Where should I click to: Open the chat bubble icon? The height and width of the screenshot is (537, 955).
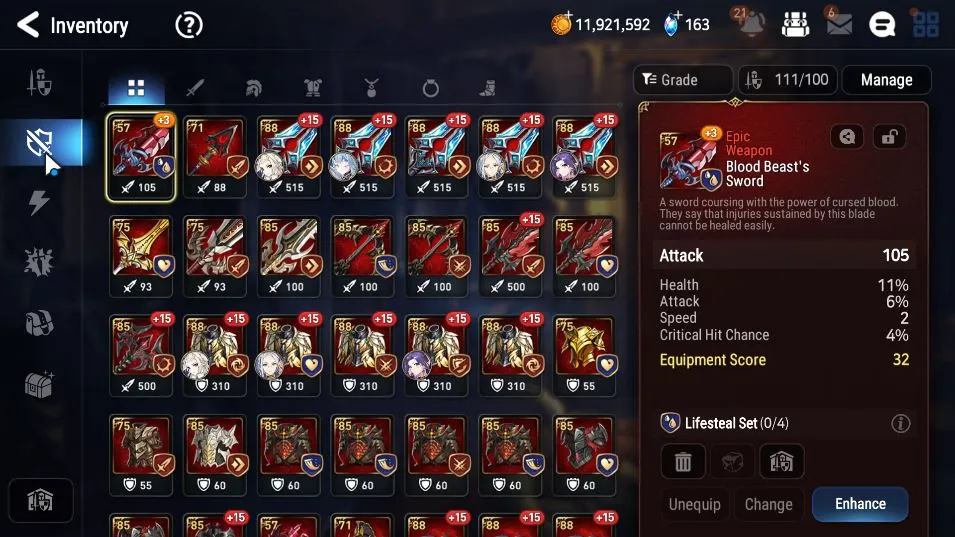(882, 25)
